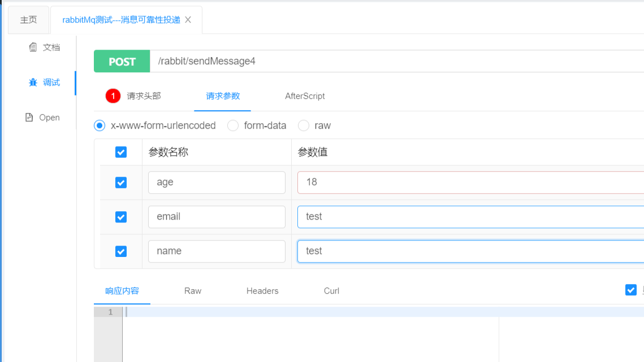Open the Headers response tab
The height and width of the screenshot is (362, 644).
point(262,291)
